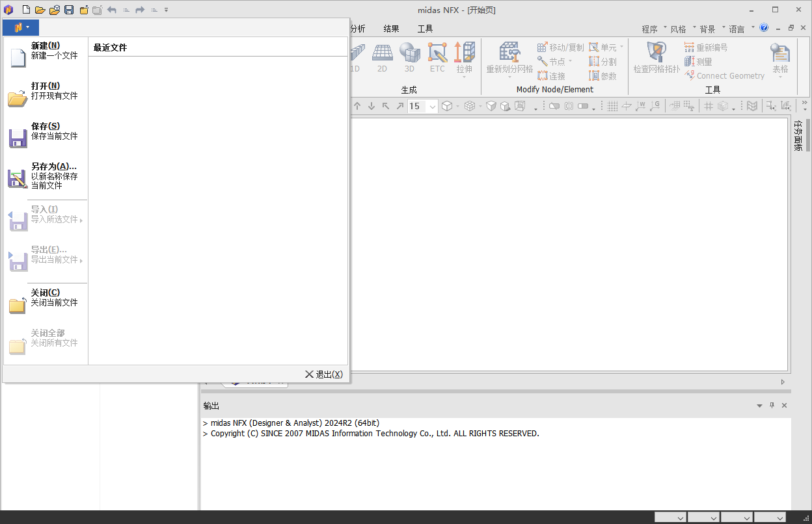Screen dimensions: 812x524
Task: Click the 退出(X) exit button
Action: 324,374
